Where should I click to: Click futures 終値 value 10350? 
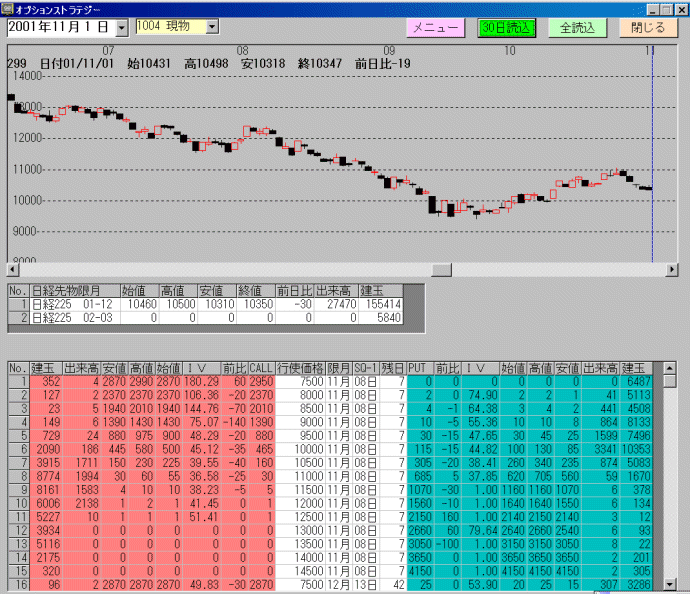click(x=256, y=304)
